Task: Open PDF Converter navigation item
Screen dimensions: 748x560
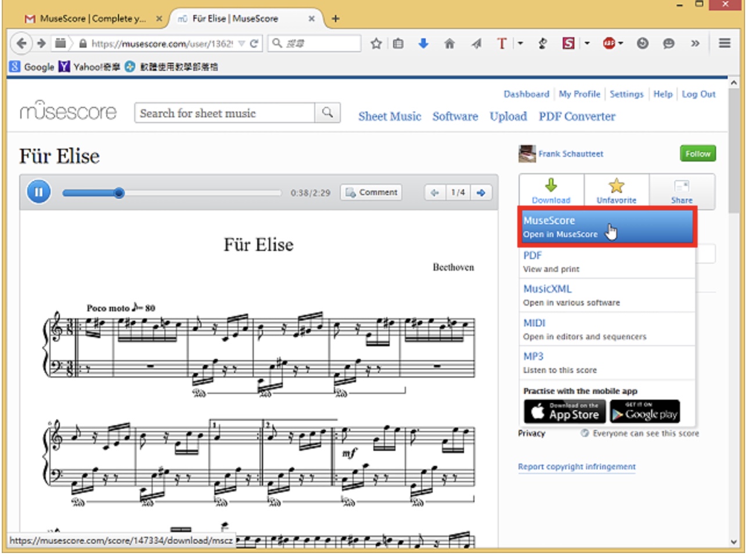Action: pos(577,116)
